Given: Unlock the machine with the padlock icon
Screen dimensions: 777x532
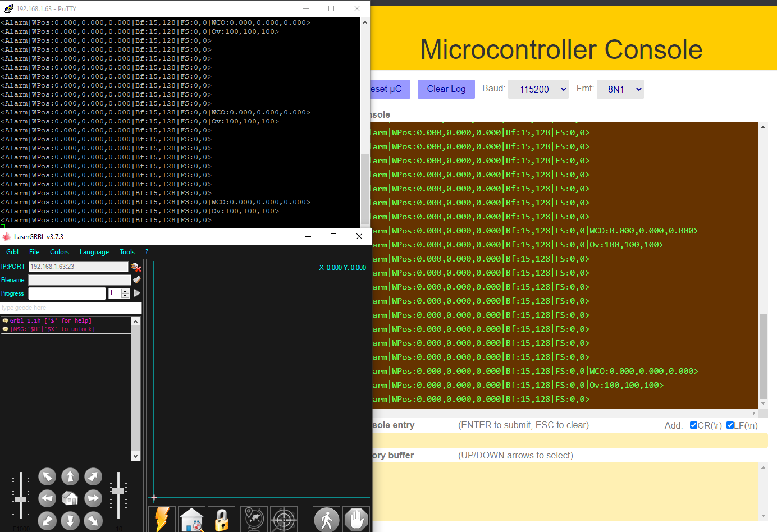Looking at the screenshot, I should (221, 519).
